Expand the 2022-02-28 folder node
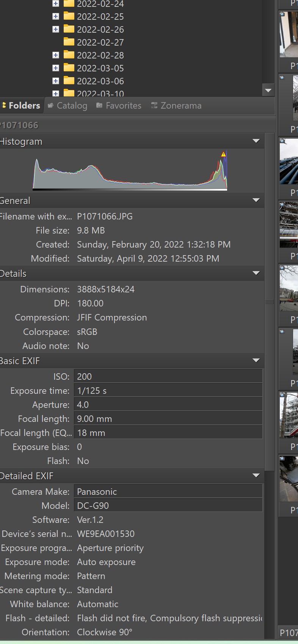The height and width of the screenshot is (644, 298). (56, 55)
